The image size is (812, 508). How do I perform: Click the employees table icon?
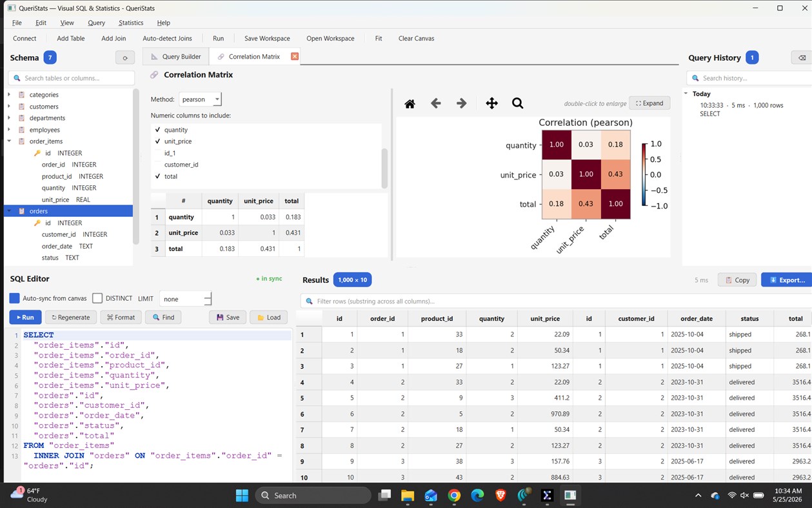pyautogui.click(x=22, y=130)
